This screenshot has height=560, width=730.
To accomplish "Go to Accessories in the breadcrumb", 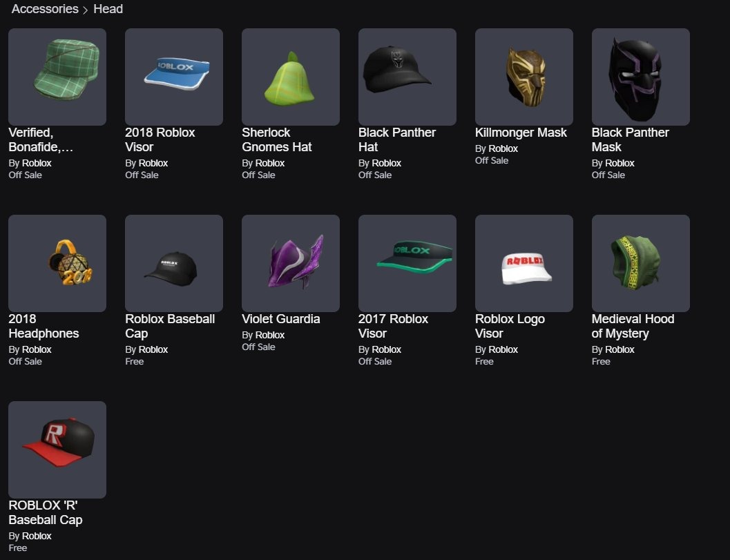I will [45, 9].
